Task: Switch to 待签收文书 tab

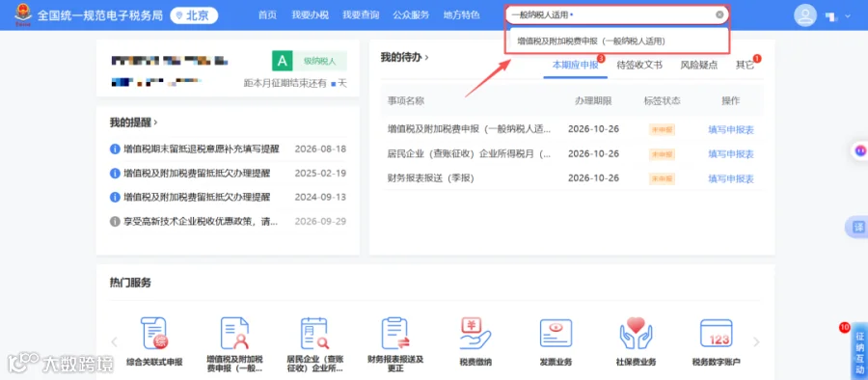Action: (639, 65)
